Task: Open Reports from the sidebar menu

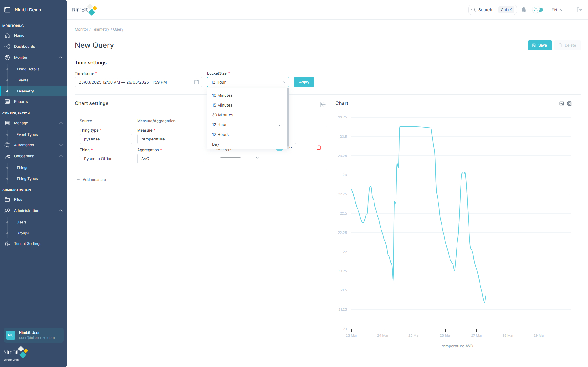Action: [21, 101]
